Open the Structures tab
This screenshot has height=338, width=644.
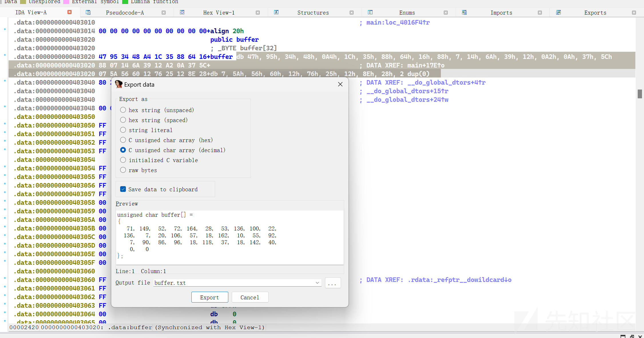tap(313, 13)
